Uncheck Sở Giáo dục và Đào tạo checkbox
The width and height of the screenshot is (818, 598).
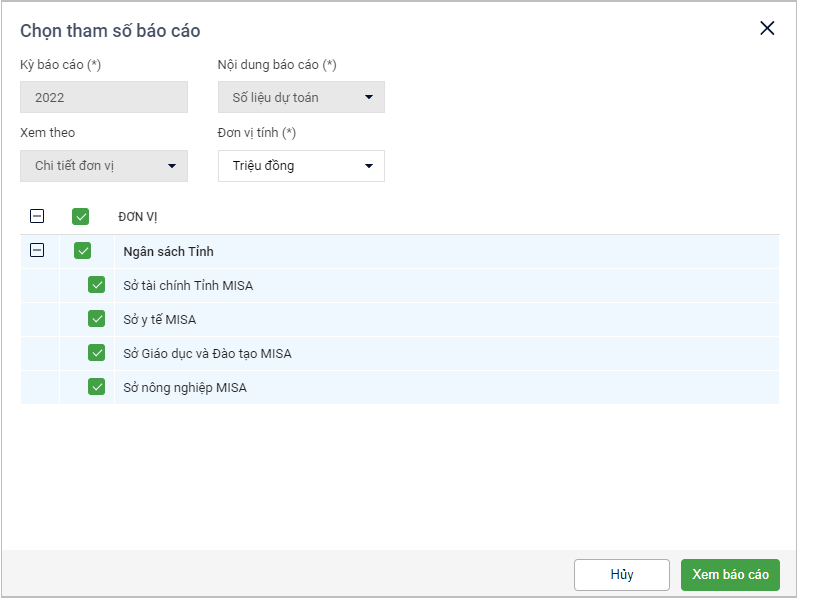click(x=97, y=353)
